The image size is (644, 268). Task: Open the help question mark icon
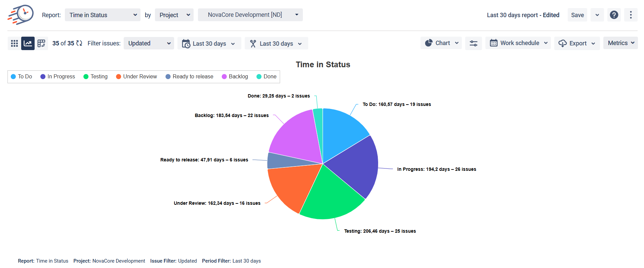click(x=614, y=15)
